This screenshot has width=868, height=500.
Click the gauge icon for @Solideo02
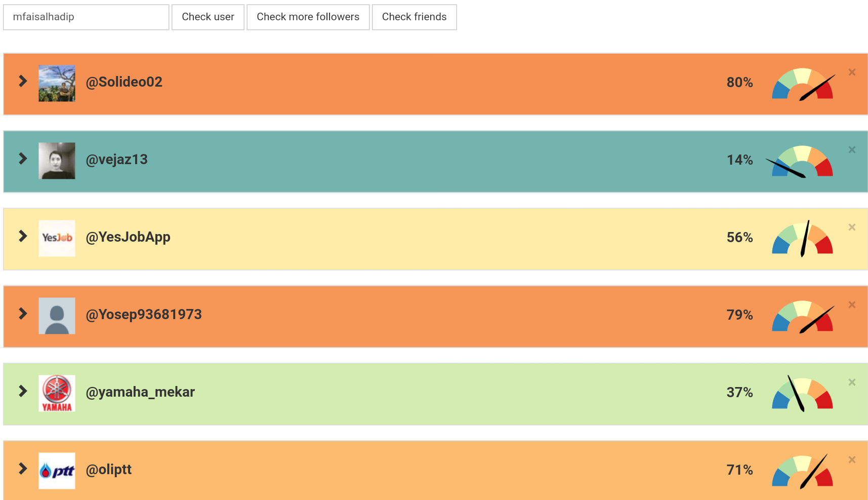point(802,84)
